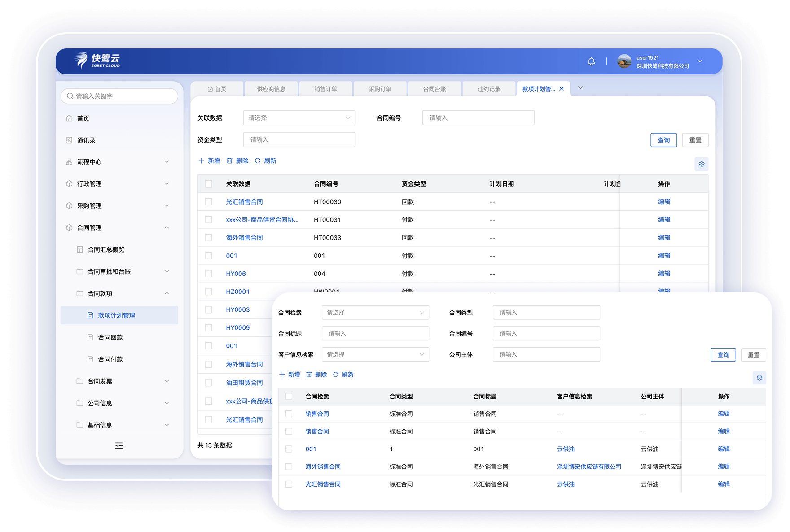
Task: Open the user account dropdown arrow
Action: [x=700, y=61]
